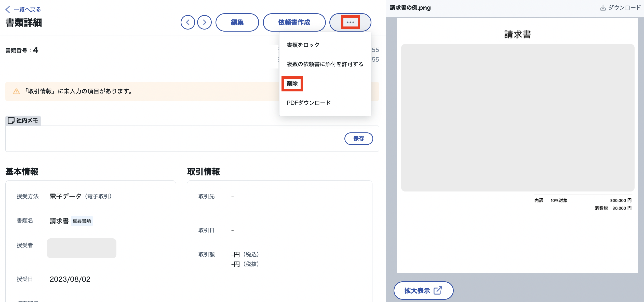This screenshot has width=644, height=302.
Task: Download 請求書の例.png via ダウンロード
Action: 621,8
